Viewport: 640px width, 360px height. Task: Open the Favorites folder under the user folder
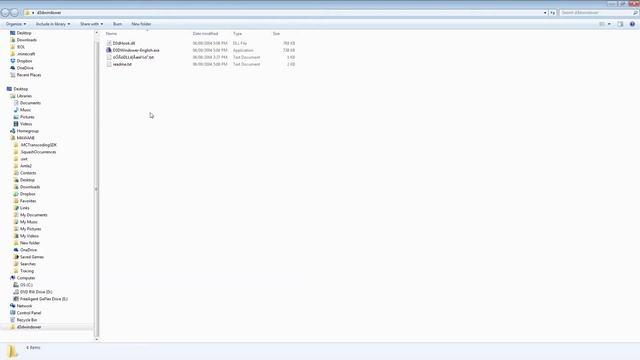click(28, 201)
